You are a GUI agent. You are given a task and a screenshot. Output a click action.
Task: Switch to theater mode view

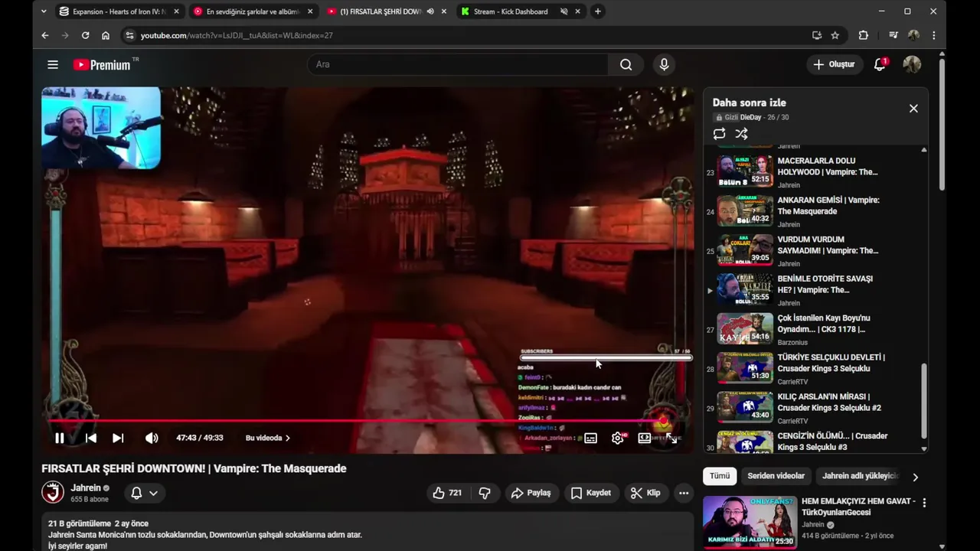point(645,438)
